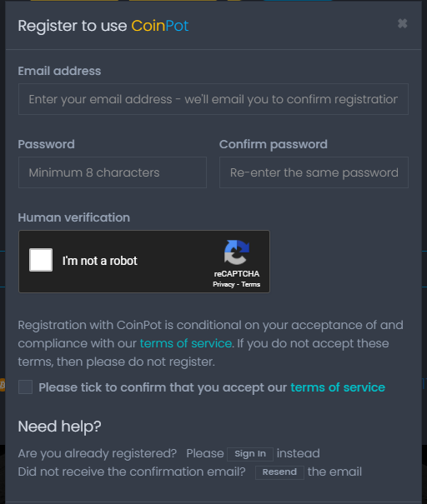The image size is (427, 504).
Task: Click the Password field label
Action: click(x=47, y=144)
